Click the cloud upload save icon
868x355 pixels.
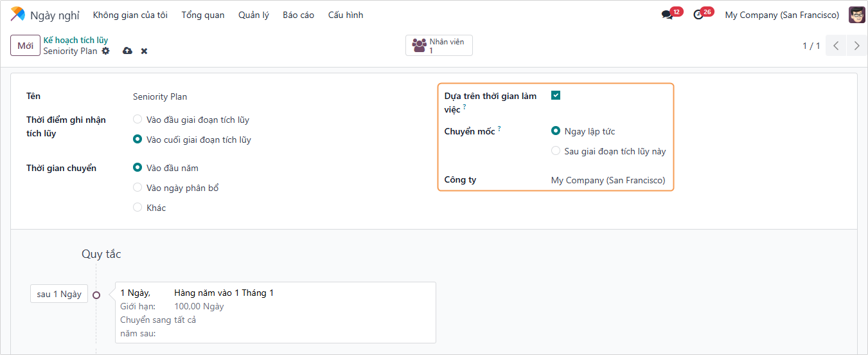[x=127, y=51]
